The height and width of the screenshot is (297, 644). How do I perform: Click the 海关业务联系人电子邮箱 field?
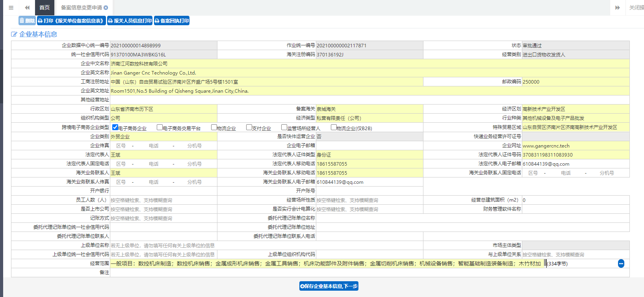tap(369, 182)
